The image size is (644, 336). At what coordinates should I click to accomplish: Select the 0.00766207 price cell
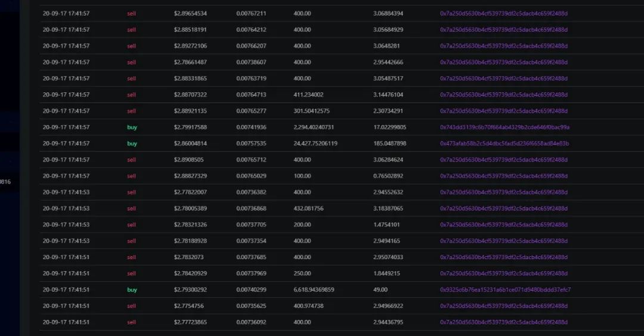click(x=251, y=46)
